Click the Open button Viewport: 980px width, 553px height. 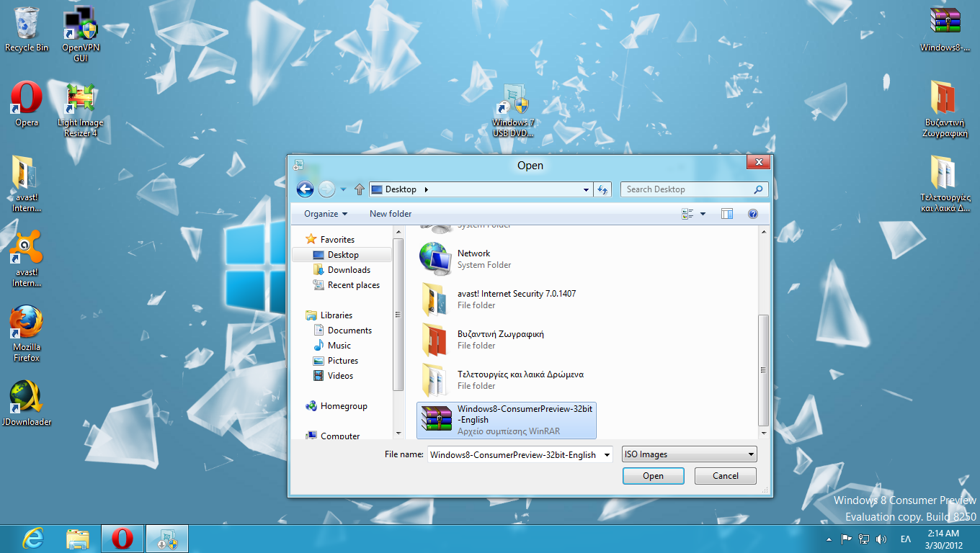(x=654, y=476)
